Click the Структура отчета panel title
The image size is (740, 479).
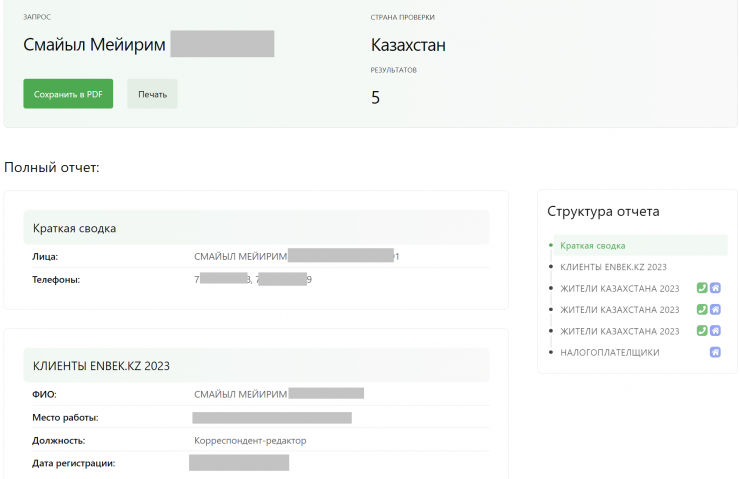click(x=603, y=211)
